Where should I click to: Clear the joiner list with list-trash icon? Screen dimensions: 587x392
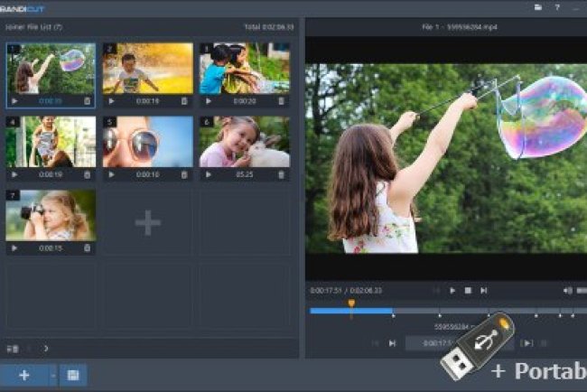click(13, 349)
